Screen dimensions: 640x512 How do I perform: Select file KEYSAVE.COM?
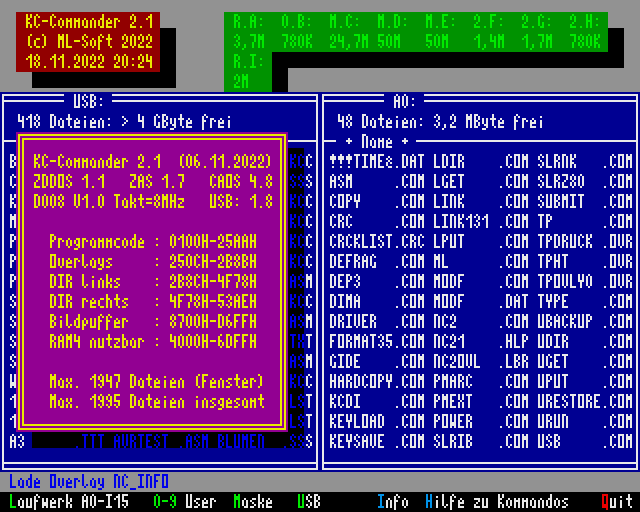tap(376, 442)
